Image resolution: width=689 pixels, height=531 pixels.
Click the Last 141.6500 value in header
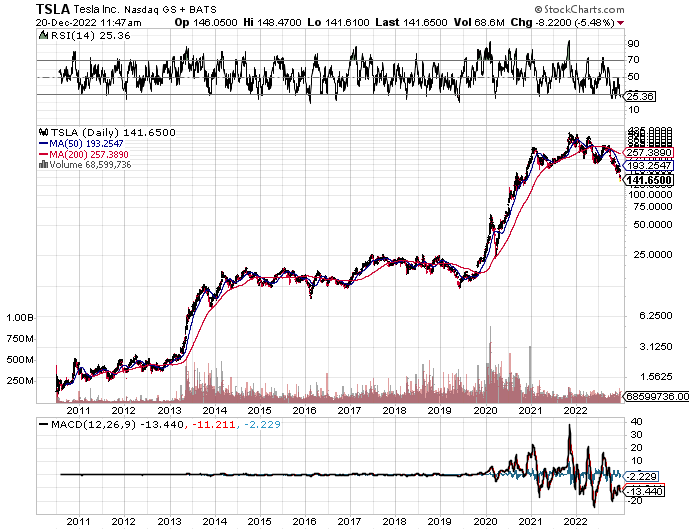coord(411,22)
